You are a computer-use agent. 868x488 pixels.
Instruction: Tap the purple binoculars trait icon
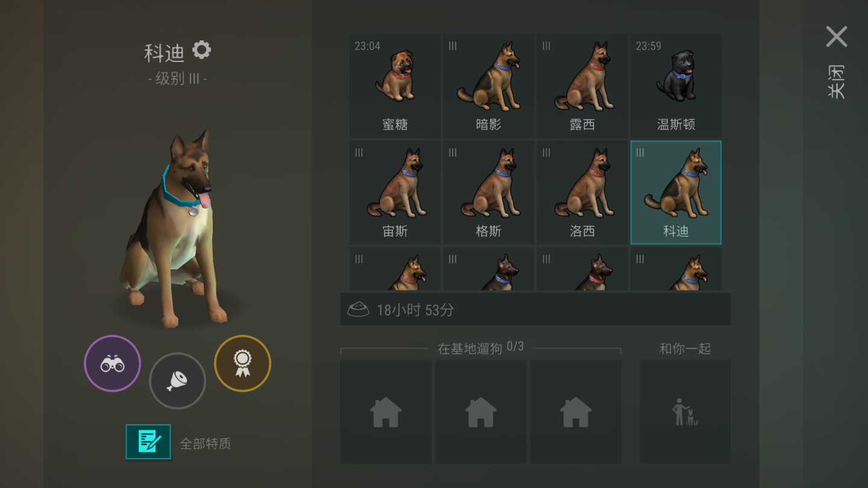(x=112, y=363)
